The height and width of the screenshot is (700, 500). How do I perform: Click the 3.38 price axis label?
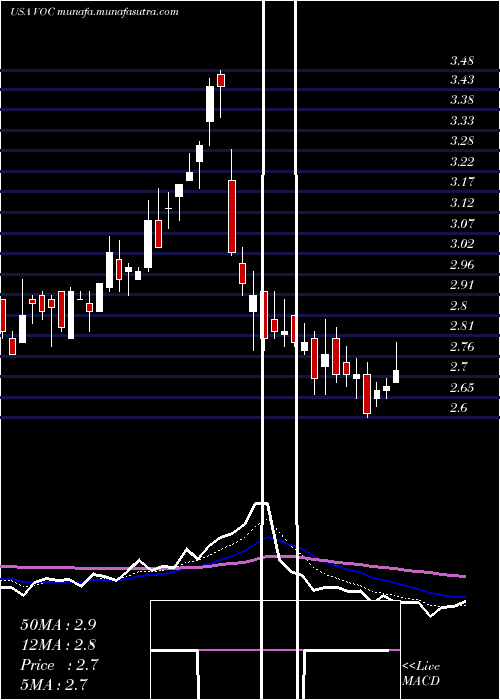(462, 100)
